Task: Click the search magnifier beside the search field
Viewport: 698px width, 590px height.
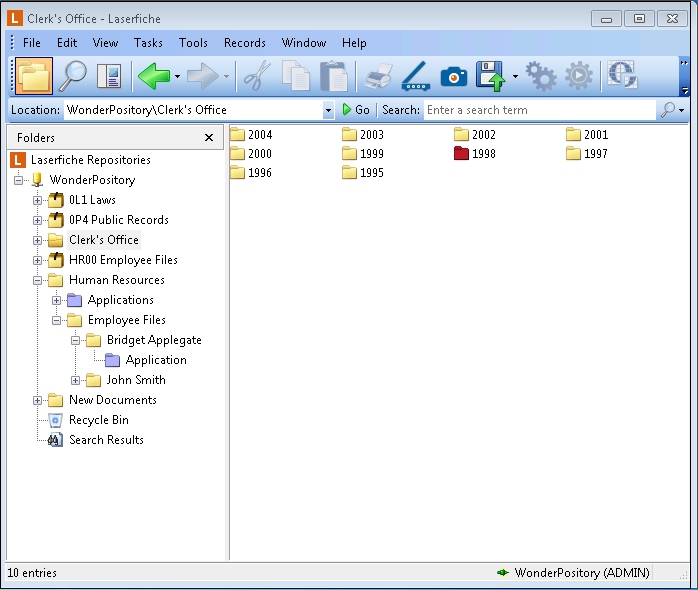Action: point(668,110)
